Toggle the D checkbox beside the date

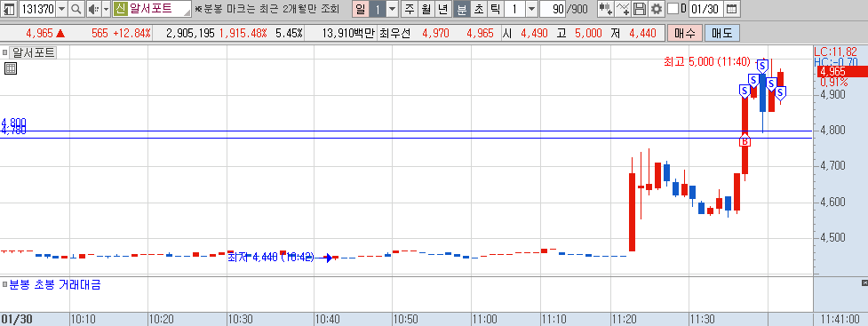click(x=673, y=9)
